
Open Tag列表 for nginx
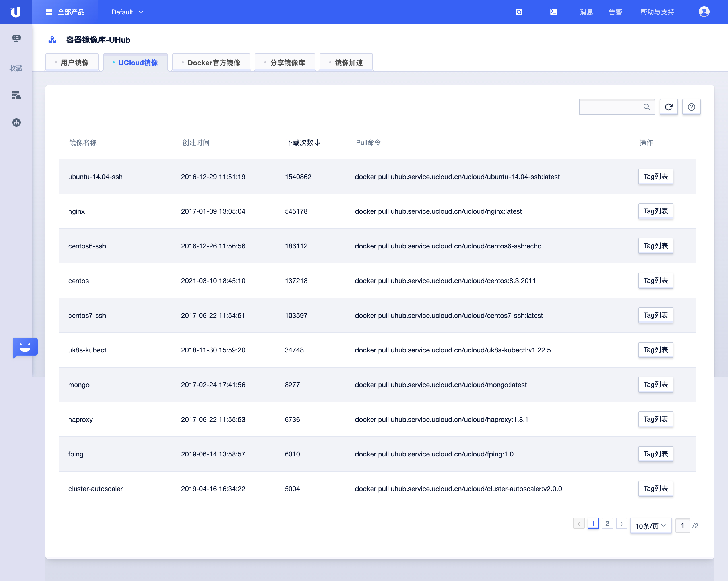[655, 211]
